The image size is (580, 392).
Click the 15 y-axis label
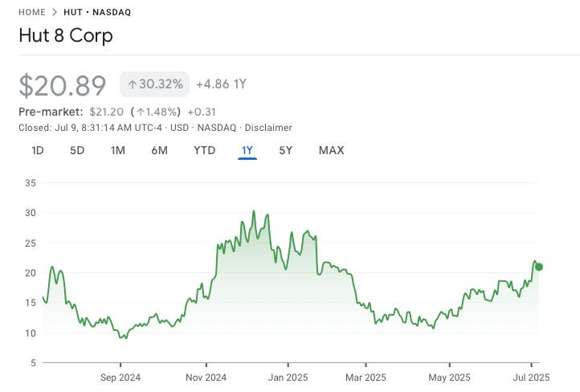pos(31,303)
